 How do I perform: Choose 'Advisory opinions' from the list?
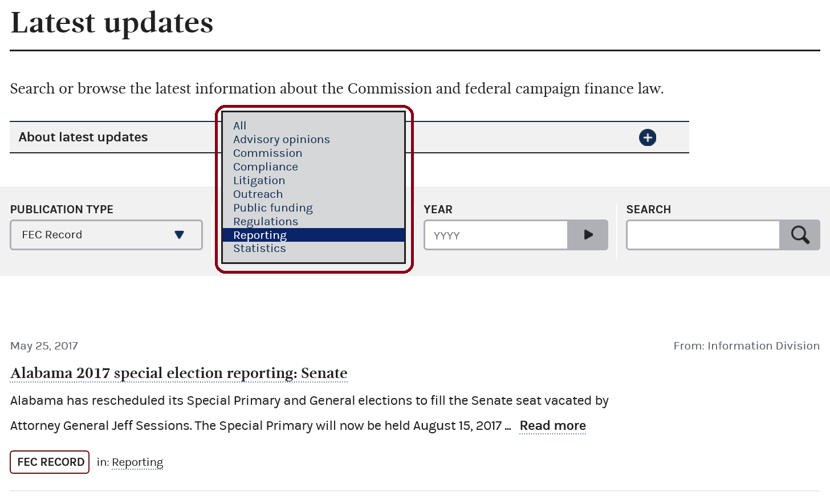(x=282, y=139)
